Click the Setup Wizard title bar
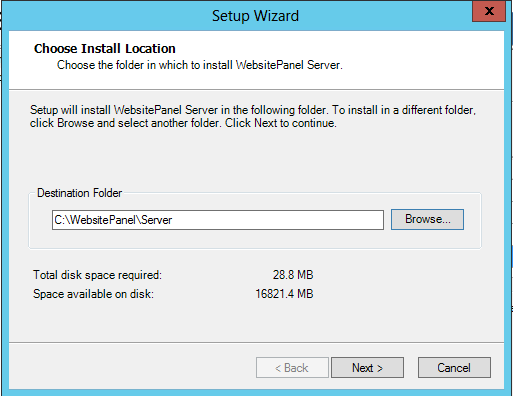The width and height of the screenshot is (513, 396). click(x=255, y=16)
